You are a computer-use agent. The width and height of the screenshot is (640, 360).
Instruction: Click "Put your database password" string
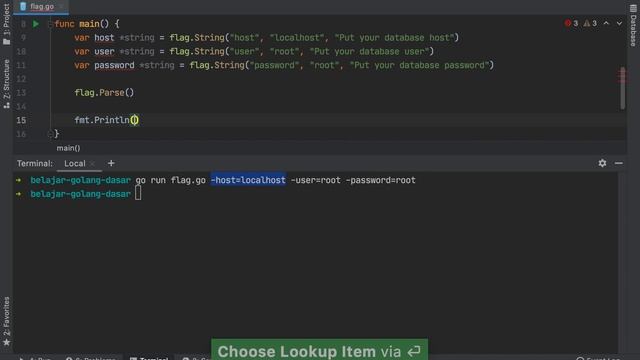pos(419,65)
